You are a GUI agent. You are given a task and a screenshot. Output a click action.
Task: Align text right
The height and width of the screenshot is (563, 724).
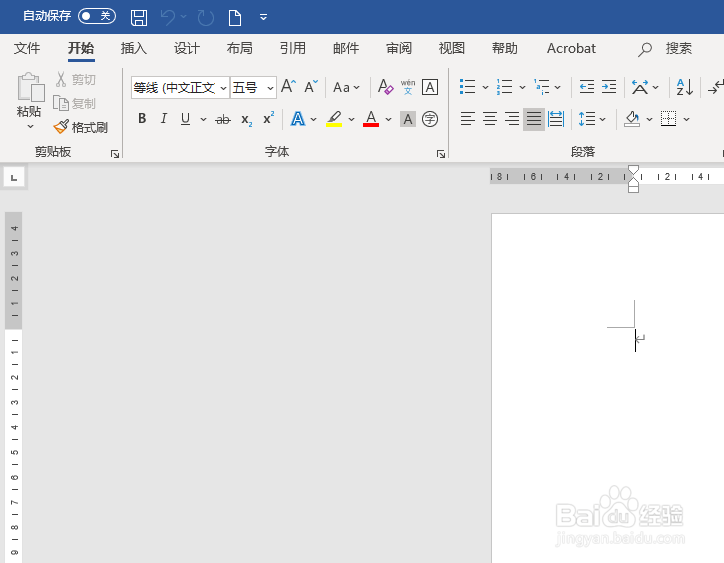(x=512, y=119)
